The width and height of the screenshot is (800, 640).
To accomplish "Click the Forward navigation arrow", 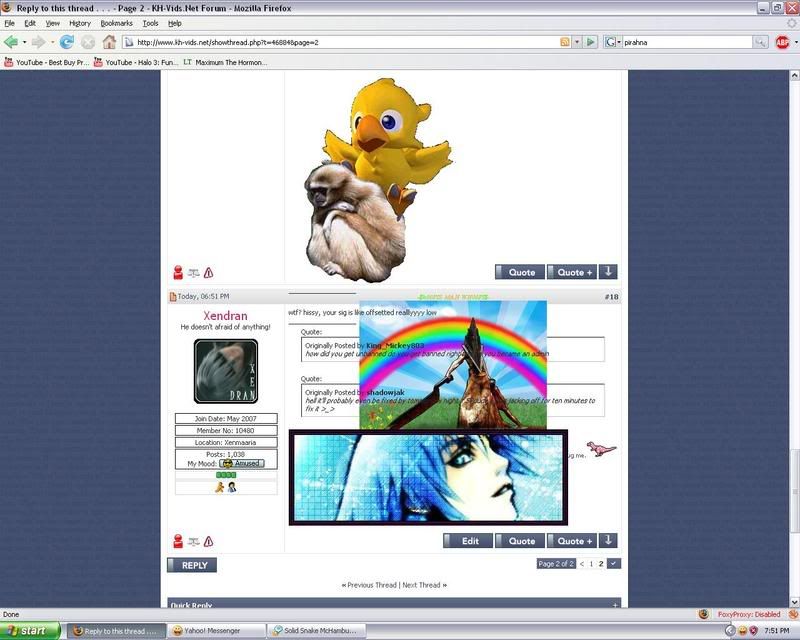I will (x=38, y=42).
